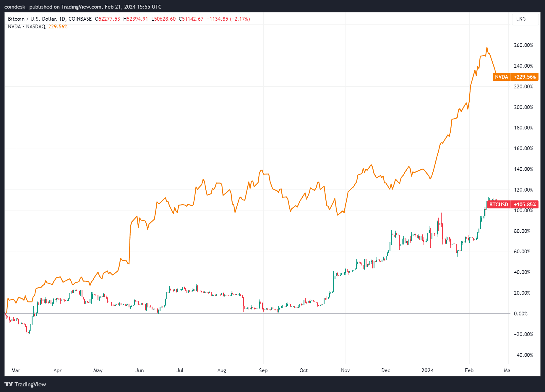The image size is (545, 392).
Task: Click the close price C51142.67
Action: click(191, 19)
